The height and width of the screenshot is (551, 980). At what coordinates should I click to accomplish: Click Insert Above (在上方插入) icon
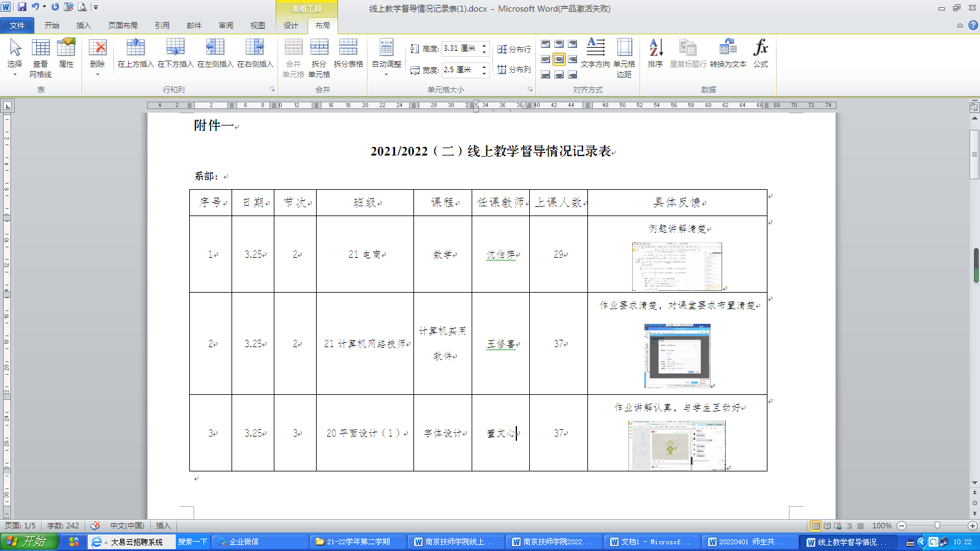(135, 48)
